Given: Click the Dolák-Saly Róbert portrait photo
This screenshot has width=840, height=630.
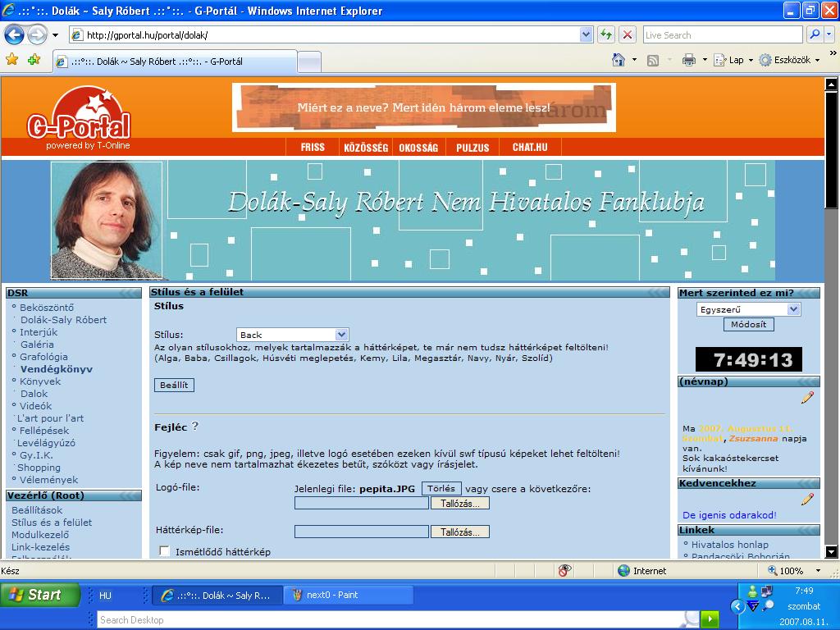Looking at the screenshot, I should pos(107,220).
